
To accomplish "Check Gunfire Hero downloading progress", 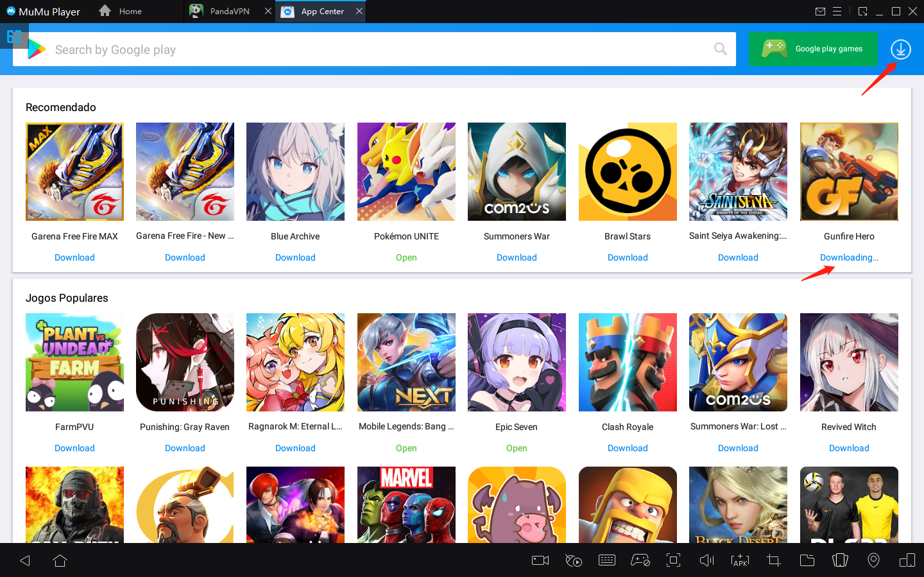I will tap(848, 257).
